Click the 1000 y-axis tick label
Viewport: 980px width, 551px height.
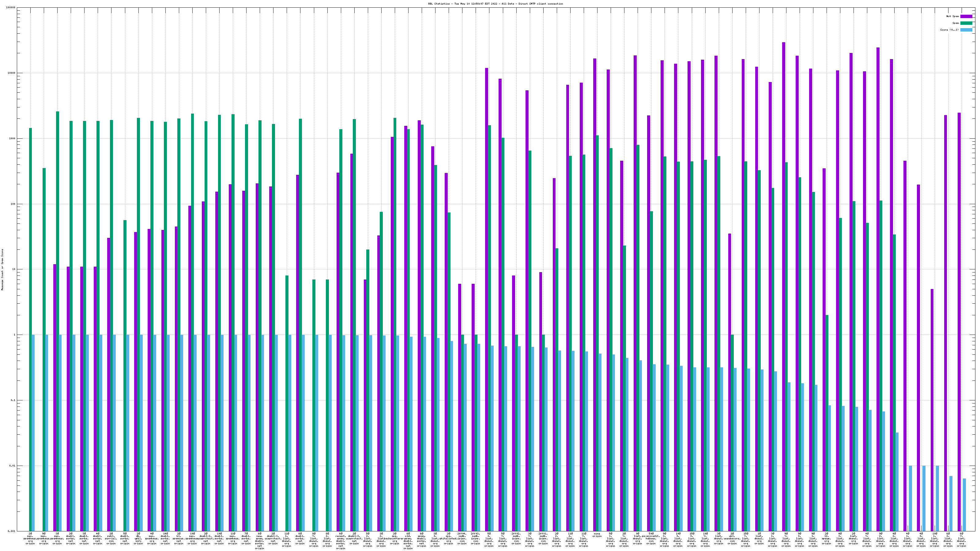[12, 138]
